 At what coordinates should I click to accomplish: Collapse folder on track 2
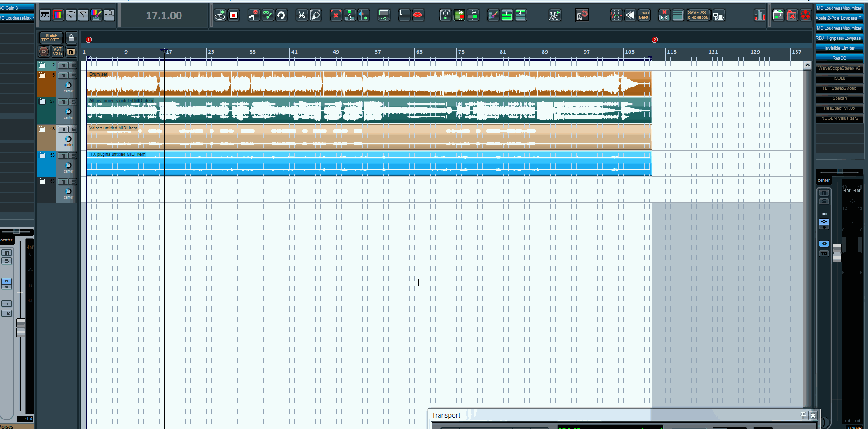click(x=42, y=65)
